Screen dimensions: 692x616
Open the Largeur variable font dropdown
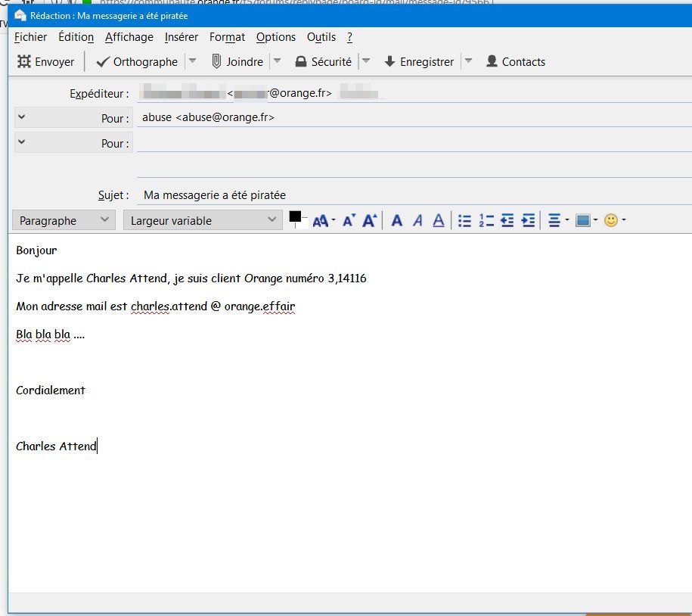pyautogui.click(x=203, y=220)
